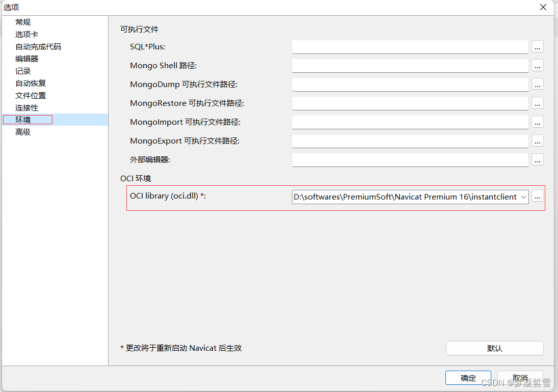Browse for the MongoExport executable path
The width and height of the screenshot is (558, 392).
538,141
